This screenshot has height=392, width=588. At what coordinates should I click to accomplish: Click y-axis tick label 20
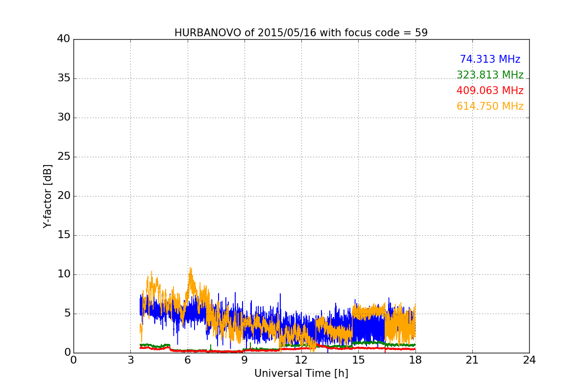pos(63,196)
